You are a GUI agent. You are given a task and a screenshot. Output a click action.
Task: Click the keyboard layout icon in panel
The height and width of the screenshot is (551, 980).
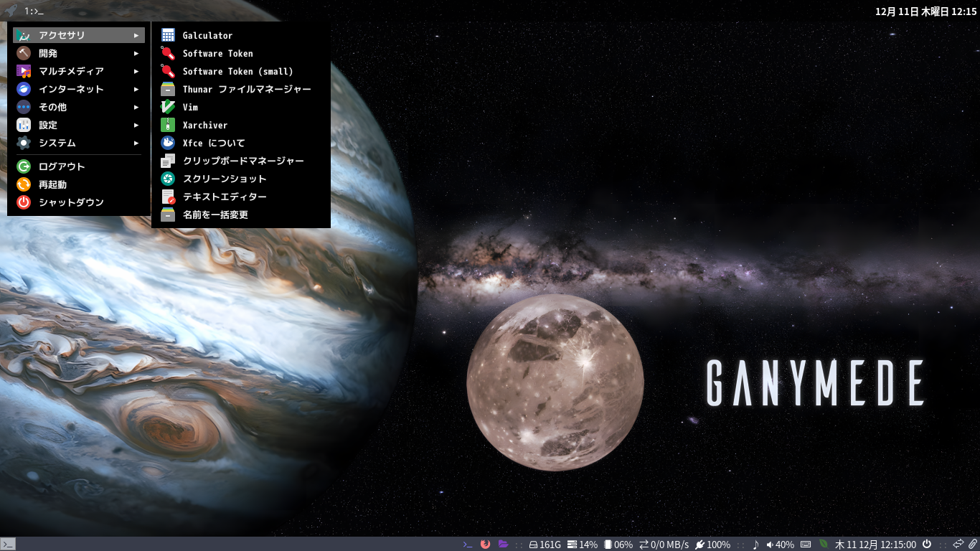pyautogui.click(x=806, y=545)
